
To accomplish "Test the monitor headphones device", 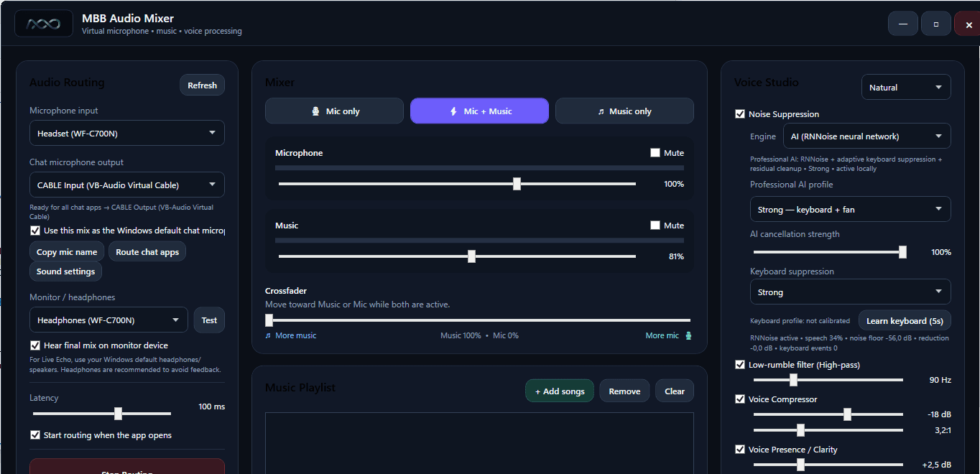I will point(209,320).
